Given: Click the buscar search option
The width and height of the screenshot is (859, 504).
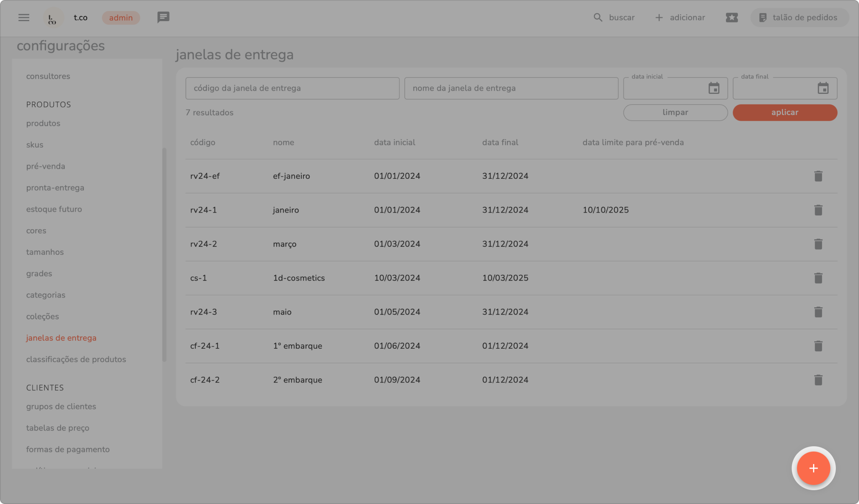Looking at the screenshot, I should pos(614,17).
